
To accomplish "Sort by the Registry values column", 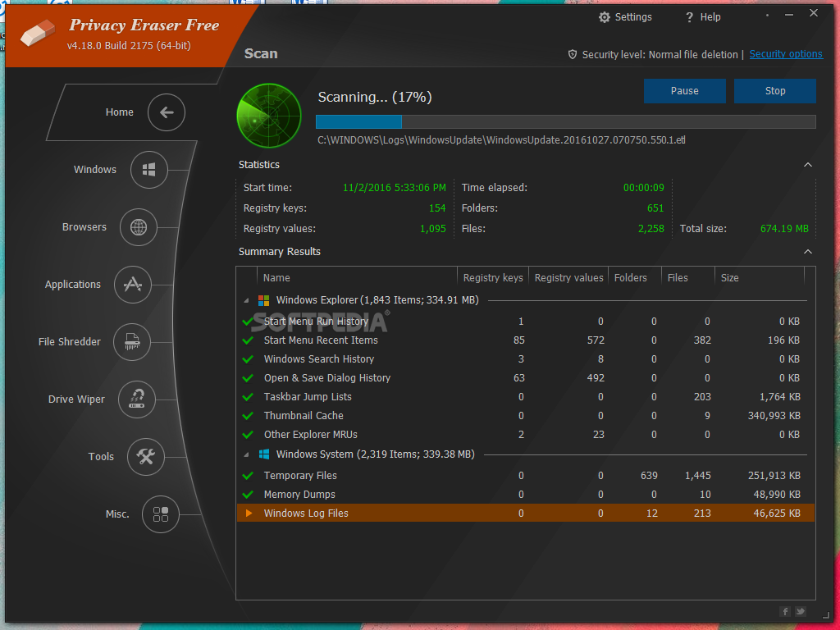I will (568, 278).
